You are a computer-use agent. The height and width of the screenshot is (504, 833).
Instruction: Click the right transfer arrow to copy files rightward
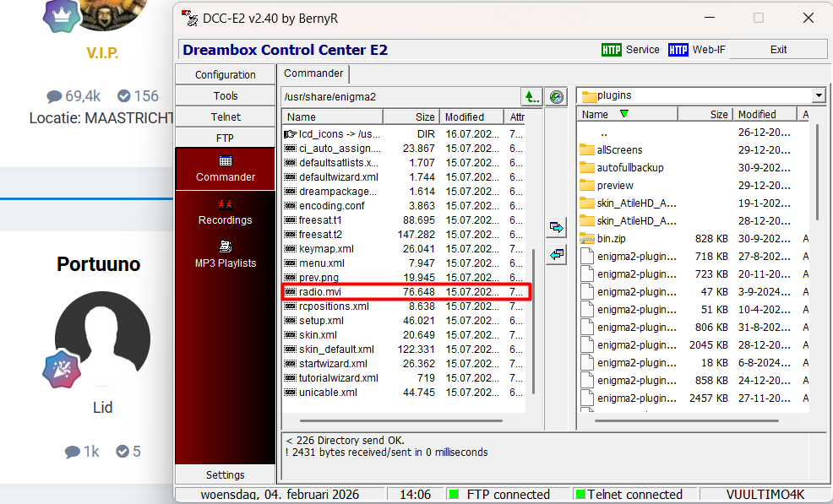pyautogui.click(x=556, y=226)
